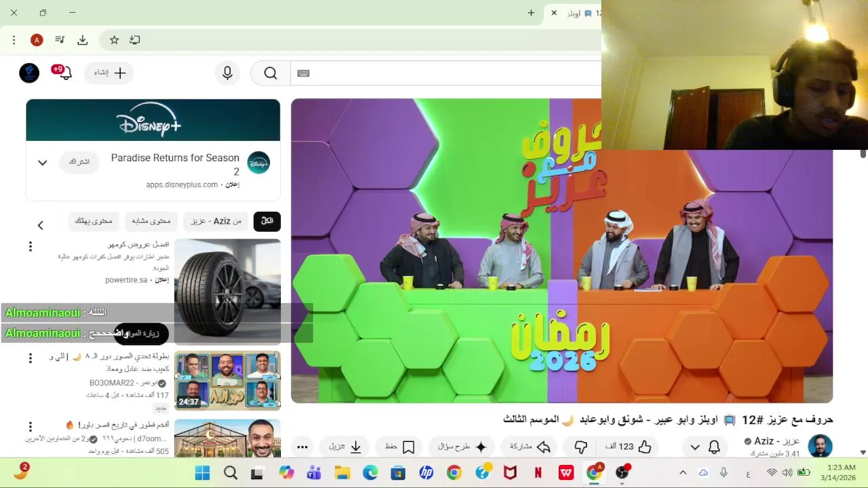Save the video (حفظ)

pos(399,447)
